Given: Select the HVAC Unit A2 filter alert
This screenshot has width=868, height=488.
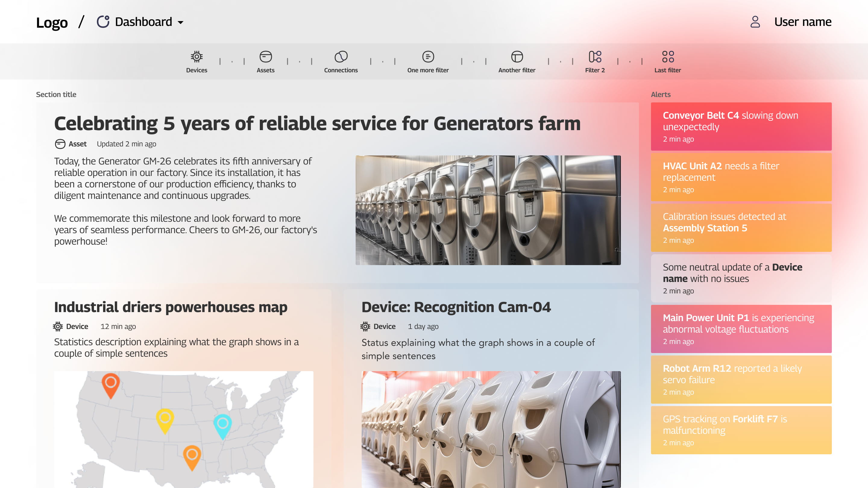Looking at the screenshot, I should pos(741,177).
